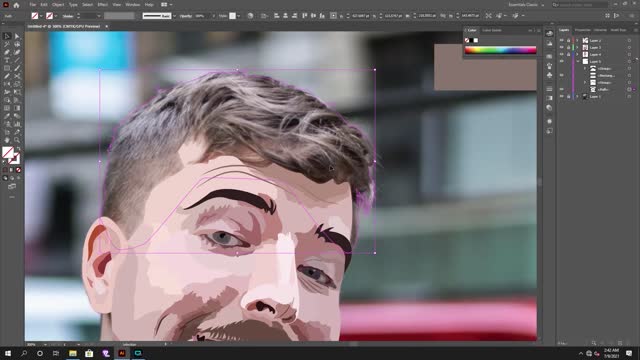This screenshot has height=360, width=640.
Task: Open the Effect menu
Action: click(102, 5)
